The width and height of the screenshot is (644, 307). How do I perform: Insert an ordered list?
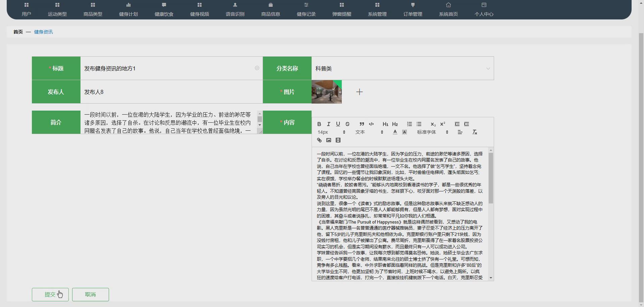[x=409, y=124]
